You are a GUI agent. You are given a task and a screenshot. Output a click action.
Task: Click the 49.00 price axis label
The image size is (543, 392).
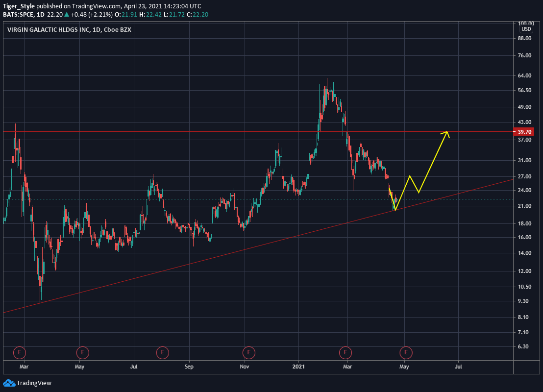(525, 107)
